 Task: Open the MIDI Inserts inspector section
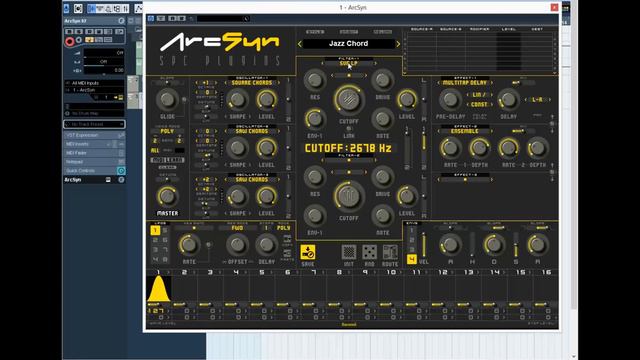pos(94,144)
